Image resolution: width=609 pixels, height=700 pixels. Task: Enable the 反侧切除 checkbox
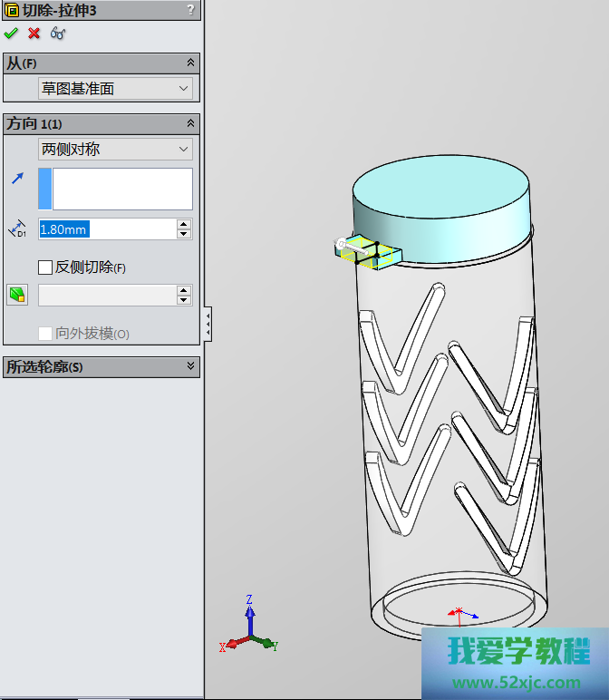coord(45,267)
